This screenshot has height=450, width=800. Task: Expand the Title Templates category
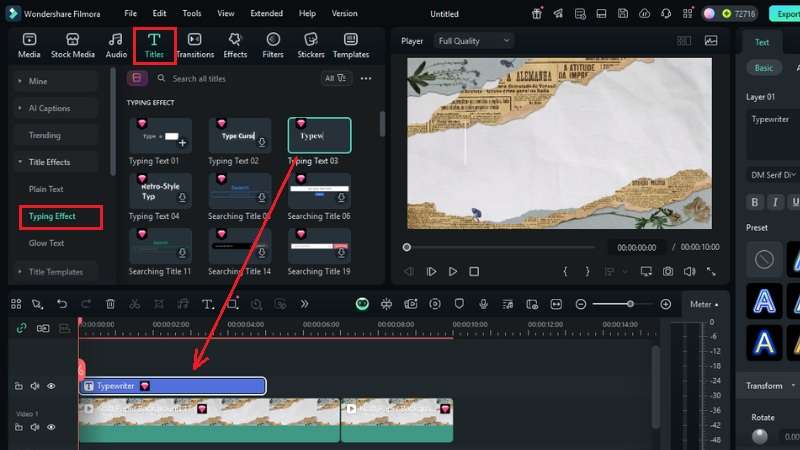point(56,272)
